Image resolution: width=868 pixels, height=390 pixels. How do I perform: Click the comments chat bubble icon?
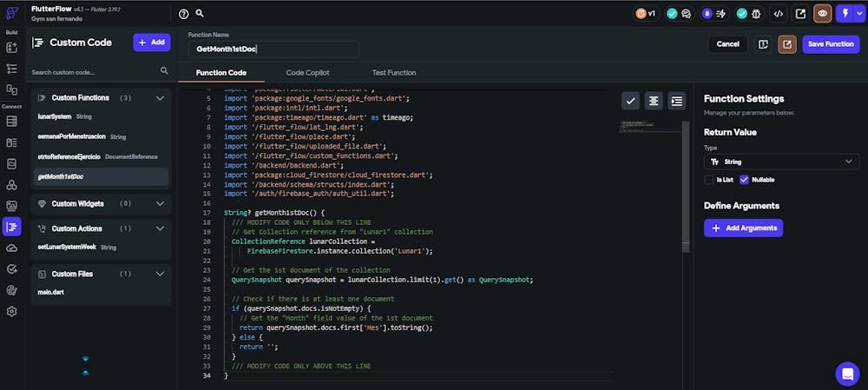coord(686,14)
